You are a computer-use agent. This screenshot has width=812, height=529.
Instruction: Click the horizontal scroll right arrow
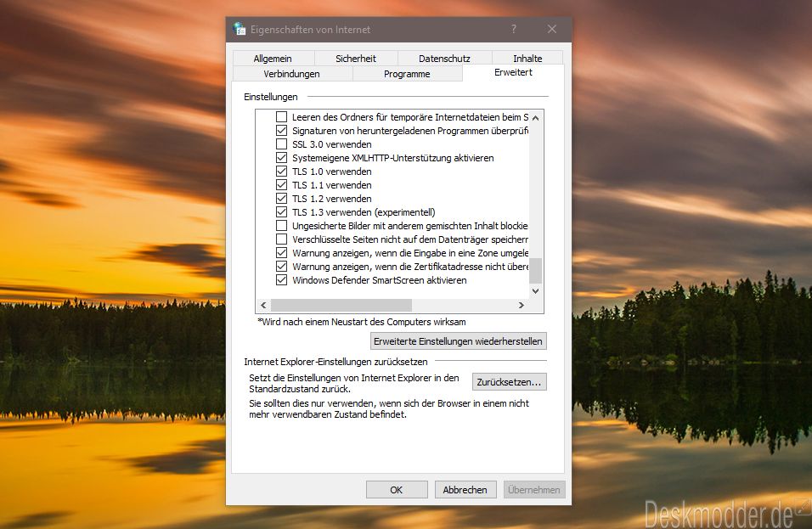[522, 306]
